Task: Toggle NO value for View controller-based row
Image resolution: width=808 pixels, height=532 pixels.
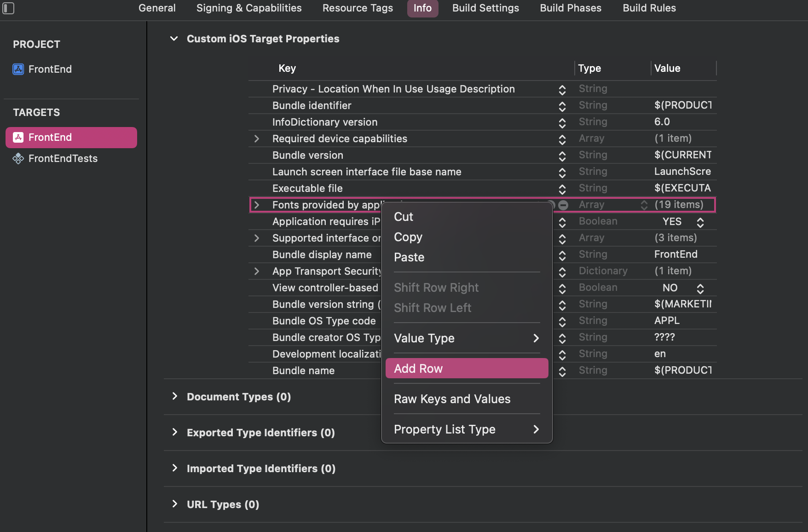Action: pyautogui.click(x=700, y=289)
